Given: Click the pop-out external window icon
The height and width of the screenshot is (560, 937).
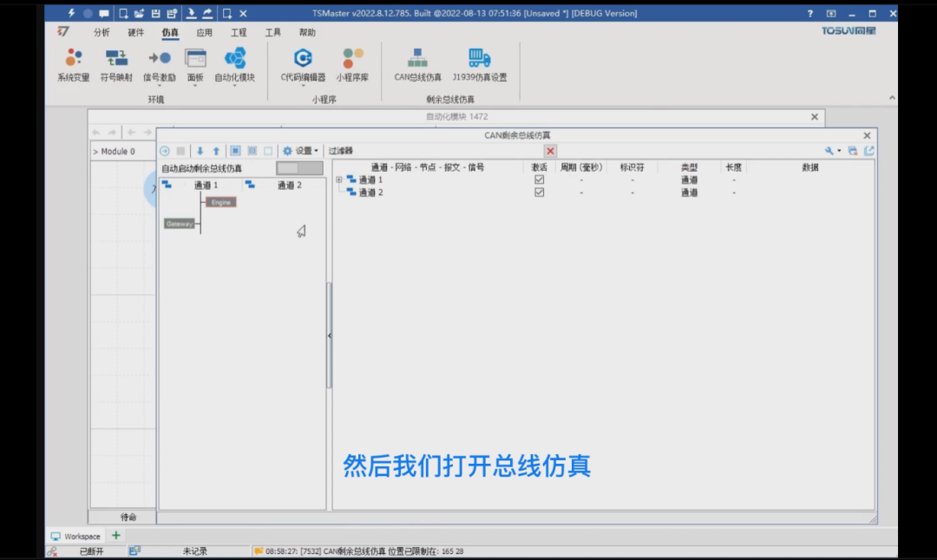Looking at the screenshot, I should click(868, 151).
